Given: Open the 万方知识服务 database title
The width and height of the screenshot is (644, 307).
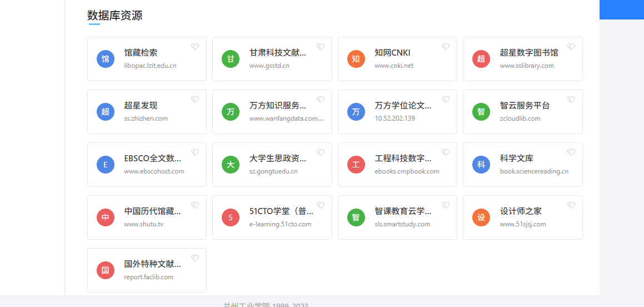Looking at the screenshot, I should pos(278,106).
